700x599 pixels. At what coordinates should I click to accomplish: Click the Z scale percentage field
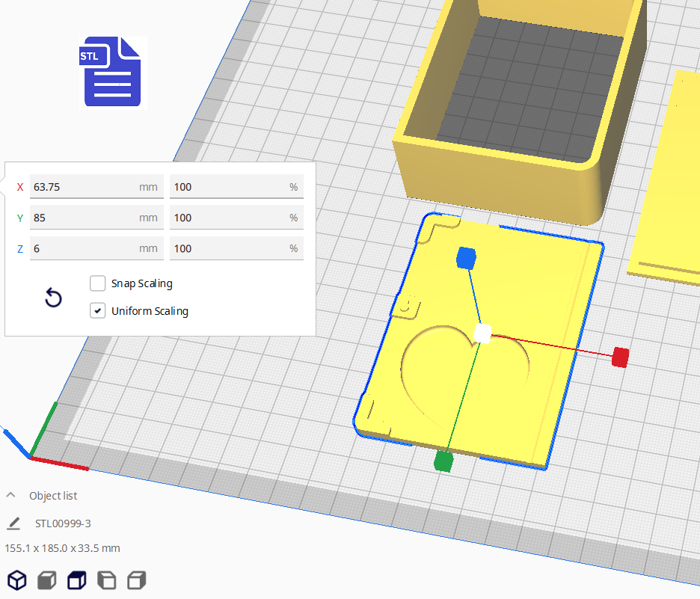pyautogui.click(x=228, y=248)
